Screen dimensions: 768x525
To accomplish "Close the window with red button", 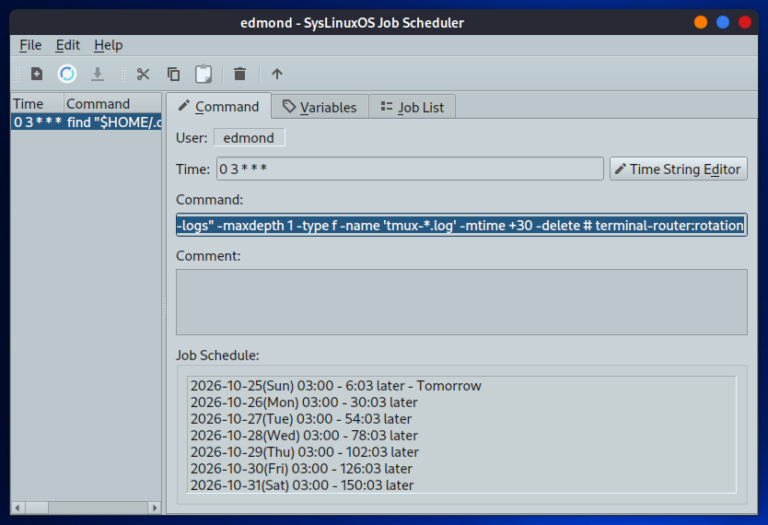I will click(x=745, y=23).
